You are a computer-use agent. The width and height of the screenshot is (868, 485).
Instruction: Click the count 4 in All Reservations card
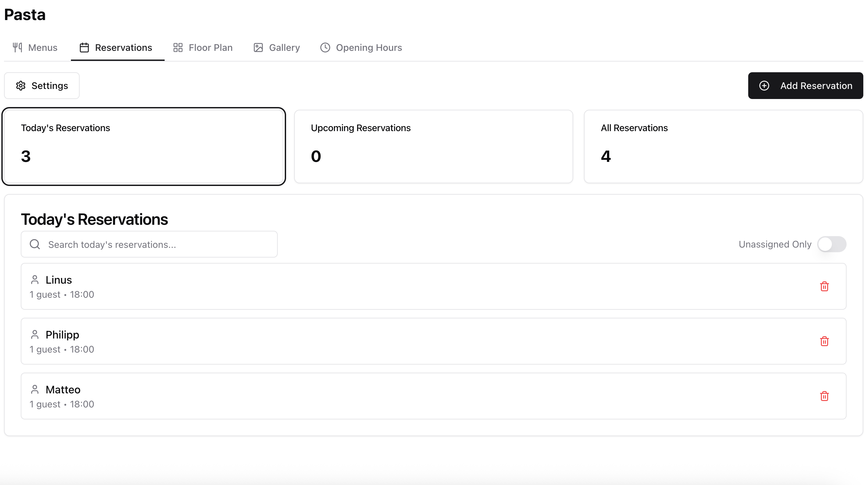606,156
